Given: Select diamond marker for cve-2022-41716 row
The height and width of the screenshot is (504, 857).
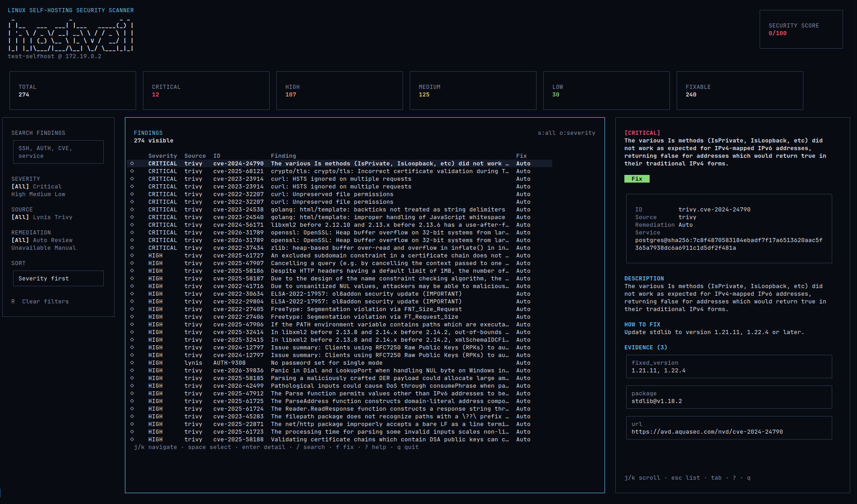Looking at the screenshot, I should [x=132, y=286].
